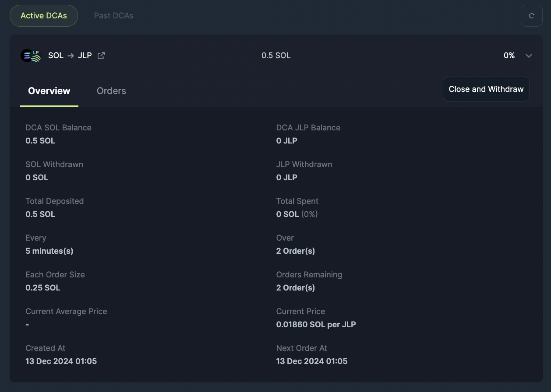The height and width of the screenshot is (392, 551).
Task: Click 2 Order(s) under Orders Remaining
Action: (x=296, y=288)
